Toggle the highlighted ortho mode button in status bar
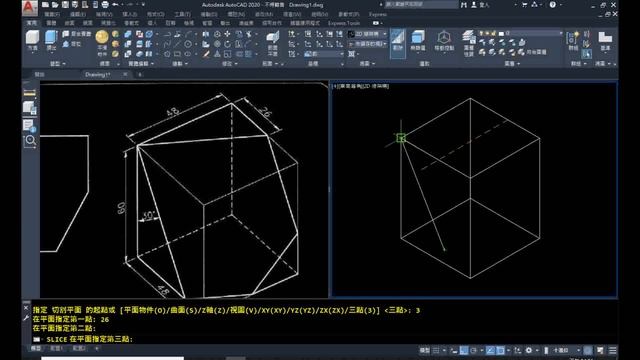Viewport: 640px width, 360px height. [464, 350]
